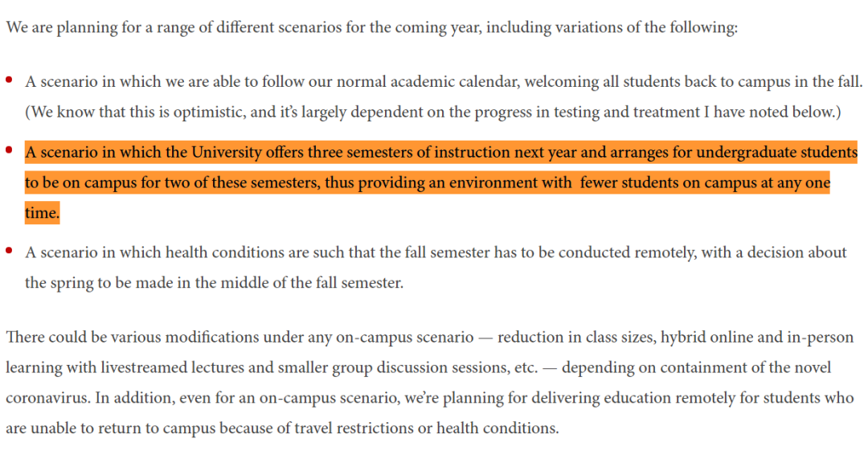Click the red bullet before remote fall semester scenario
868x451 pixels.
(9, 251)
